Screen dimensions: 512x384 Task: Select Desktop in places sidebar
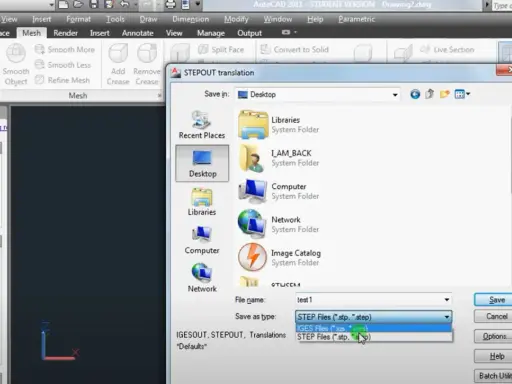202,163
